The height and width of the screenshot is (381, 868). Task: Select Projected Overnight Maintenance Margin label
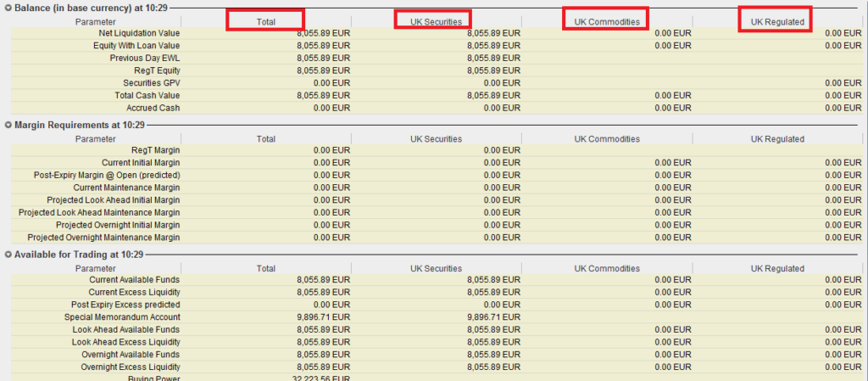(103, 238)
